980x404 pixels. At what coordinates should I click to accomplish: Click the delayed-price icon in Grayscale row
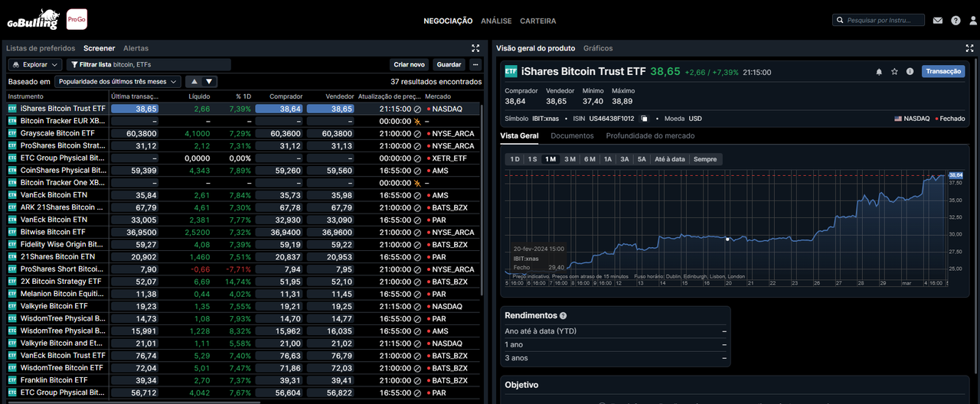(417, 133)
